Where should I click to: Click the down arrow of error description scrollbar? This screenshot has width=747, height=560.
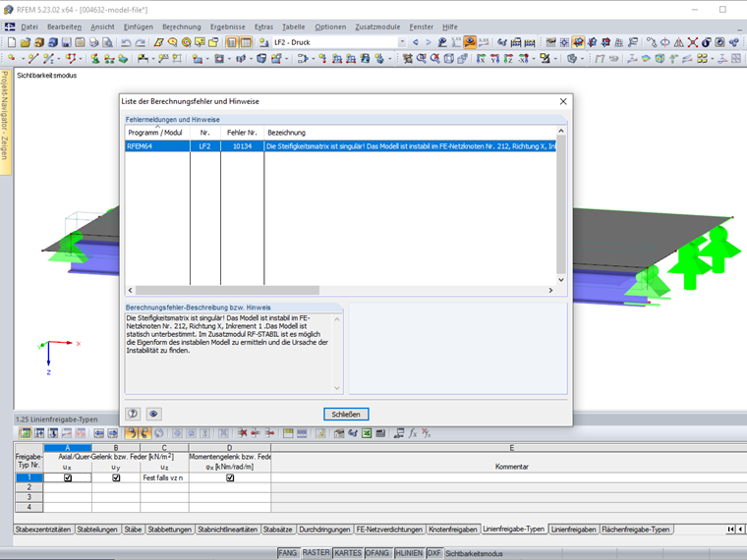coord(337,388)
